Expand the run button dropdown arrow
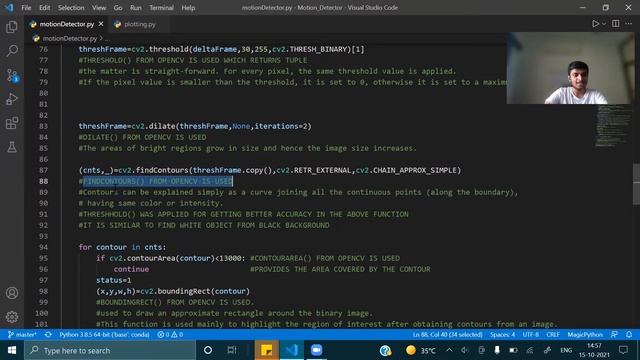 (604, 24)
